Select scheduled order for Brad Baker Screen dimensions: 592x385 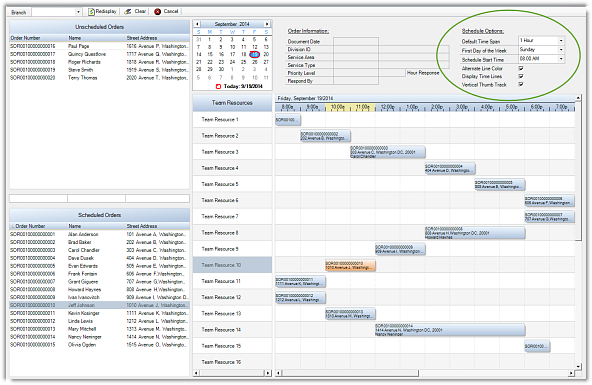click(99, 242)
